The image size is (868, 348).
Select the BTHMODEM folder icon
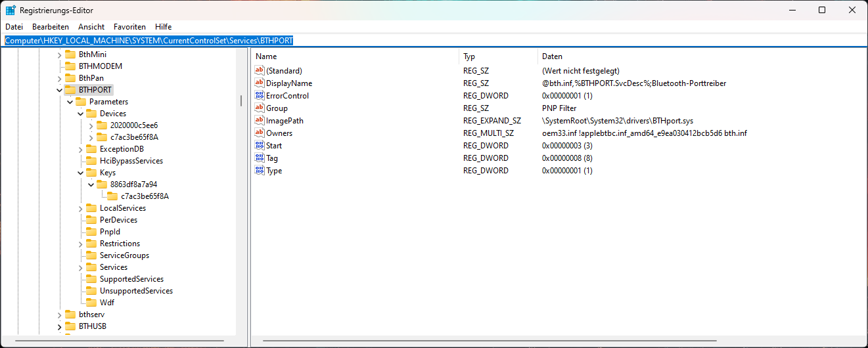pos(70,66)
